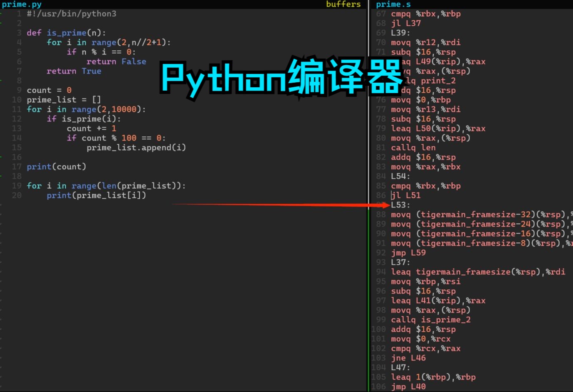Click 'callq is_prime_2' instruction

point(431,320)
